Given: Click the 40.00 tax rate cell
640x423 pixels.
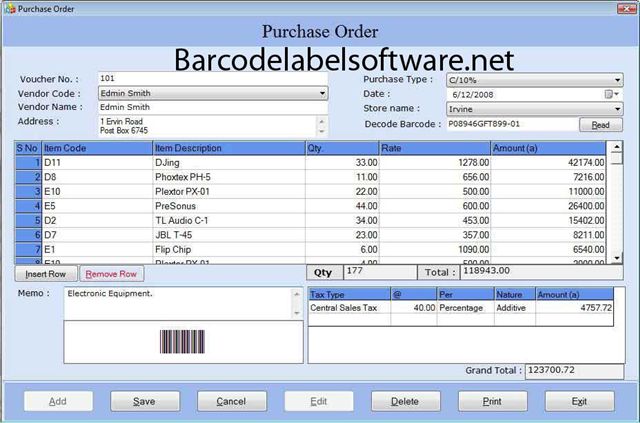Looking at the screenshot, I should click(413, 308).
